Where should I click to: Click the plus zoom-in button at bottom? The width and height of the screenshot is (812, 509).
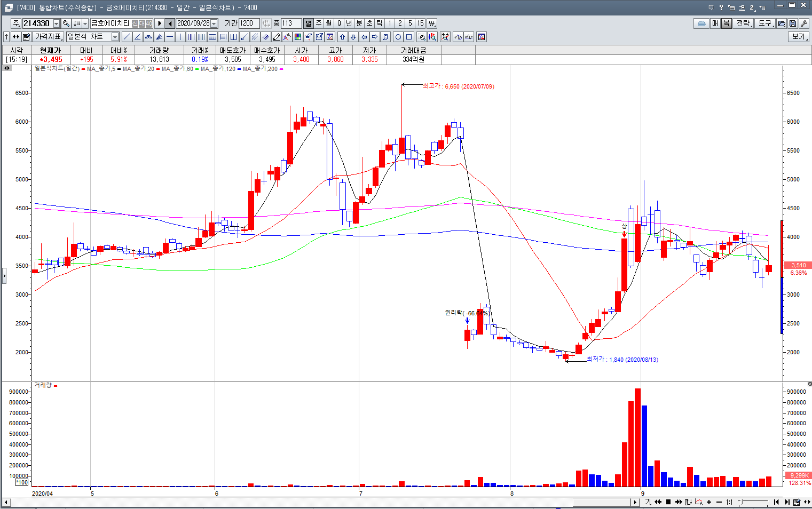709,502
